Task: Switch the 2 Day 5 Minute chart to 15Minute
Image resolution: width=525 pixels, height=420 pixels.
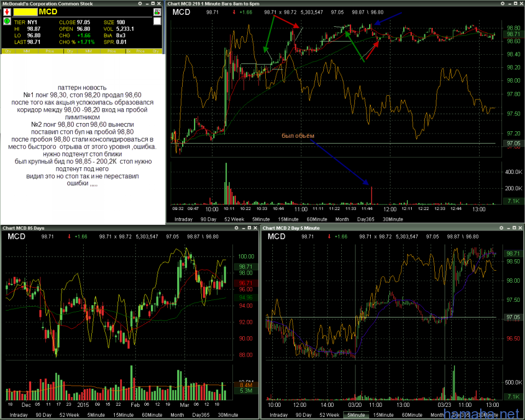Action: click(383, 415)
